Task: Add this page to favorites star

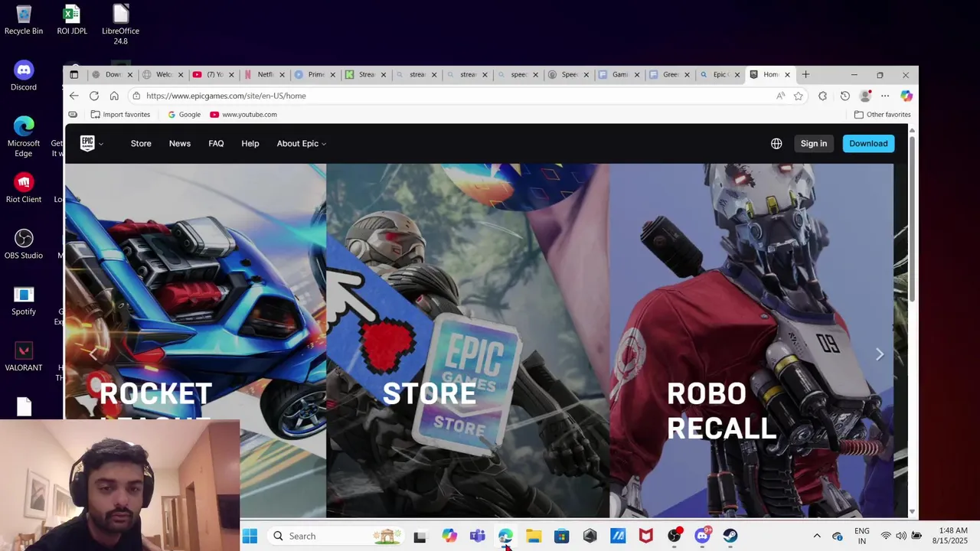Action: [799, 96]
